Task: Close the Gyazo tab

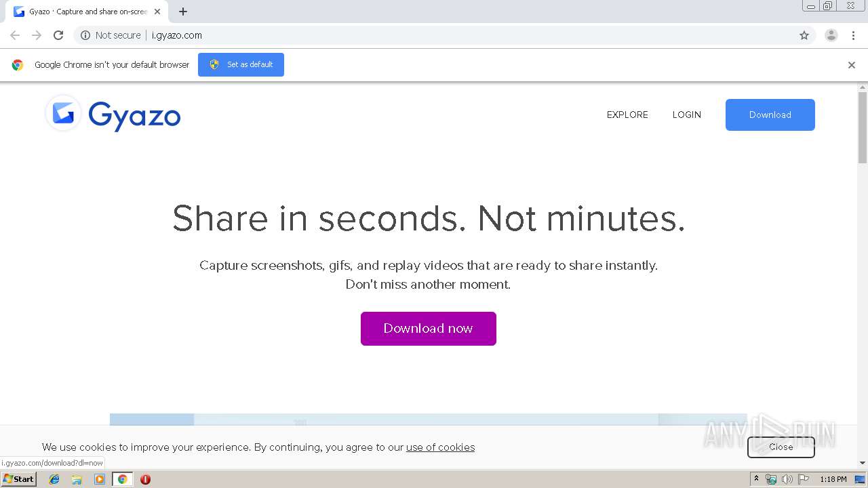Action: point(157,12)
